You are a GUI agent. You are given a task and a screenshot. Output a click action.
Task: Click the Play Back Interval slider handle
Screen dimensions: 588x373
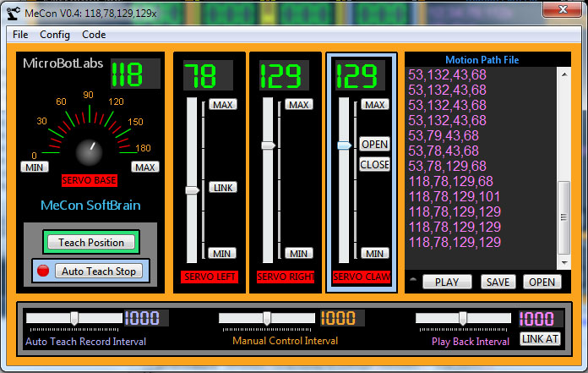pyautogui.click(x=462, y=318)
